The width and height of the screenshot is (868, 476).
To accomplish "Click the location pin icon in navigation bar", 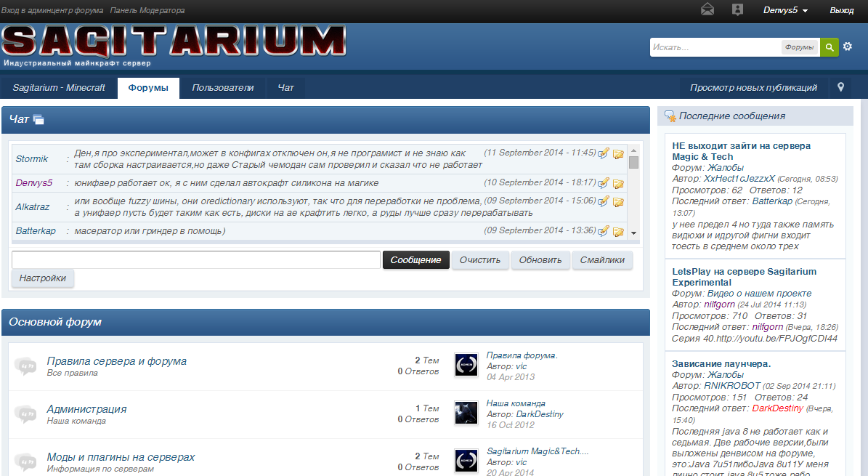I will [841, 87].
